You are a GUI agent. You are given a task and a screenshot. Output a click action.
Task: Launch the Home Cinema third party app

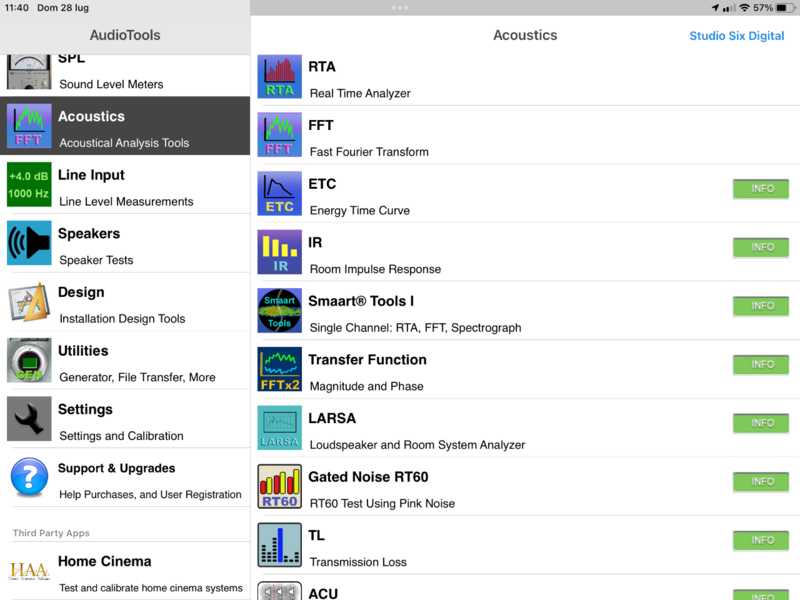(125, 571)
